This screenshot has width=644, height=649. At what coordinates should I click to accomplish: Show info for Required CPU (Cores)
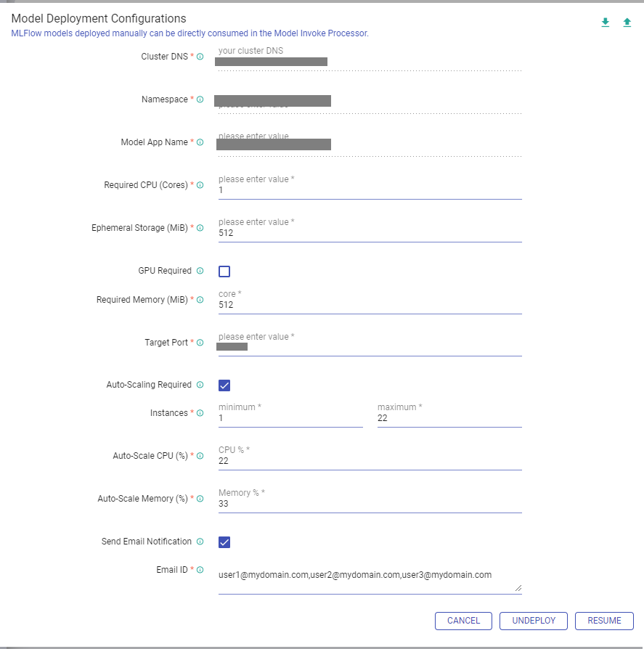200,185
